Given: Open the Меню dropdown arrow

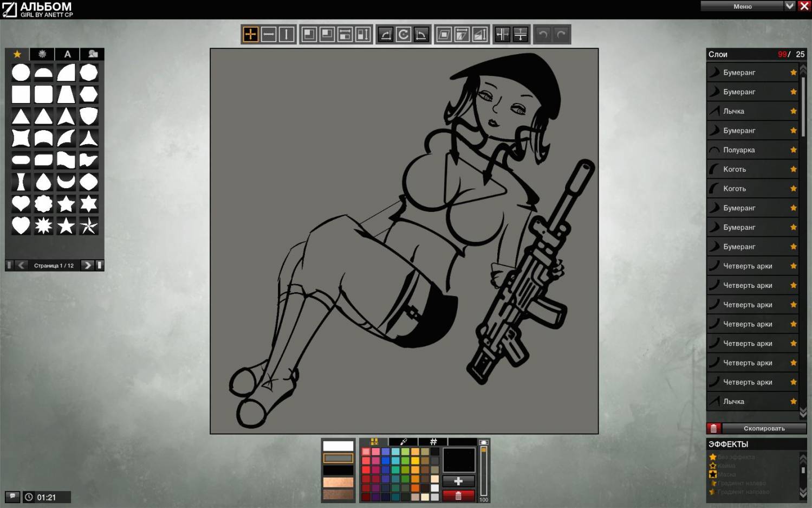Looking at the screenshot, I should [790, 6].
